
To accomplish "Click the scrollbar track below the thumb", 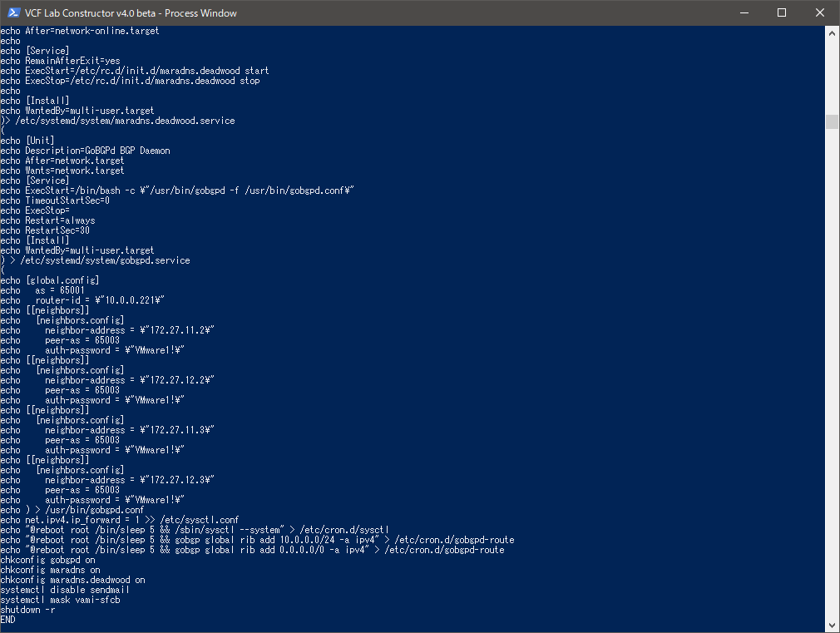I will tap(833, 374).
